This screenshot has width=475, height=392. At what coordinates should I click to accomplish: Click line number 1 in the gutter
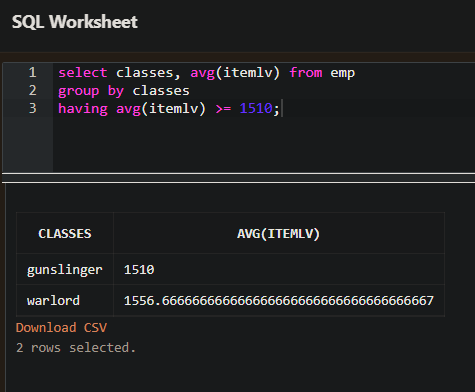pos(32,73)
